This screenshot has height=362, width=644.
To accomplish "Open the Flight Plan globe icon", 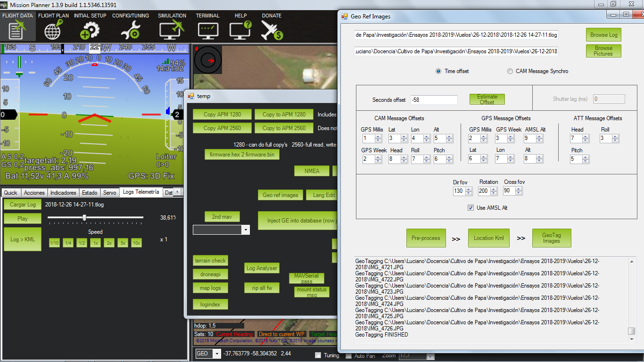I will [53, 31].
